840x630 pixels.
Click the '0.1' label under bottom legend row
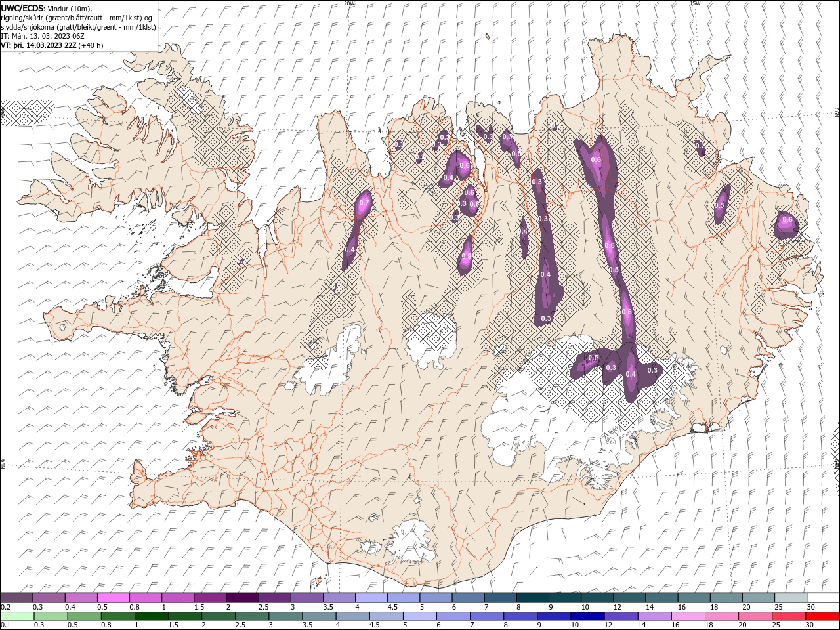(5, 625)
